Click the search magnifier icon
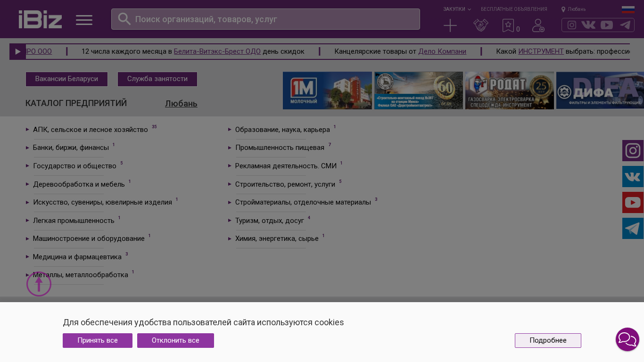The image size is (644, 362). [x=124, y=19]
